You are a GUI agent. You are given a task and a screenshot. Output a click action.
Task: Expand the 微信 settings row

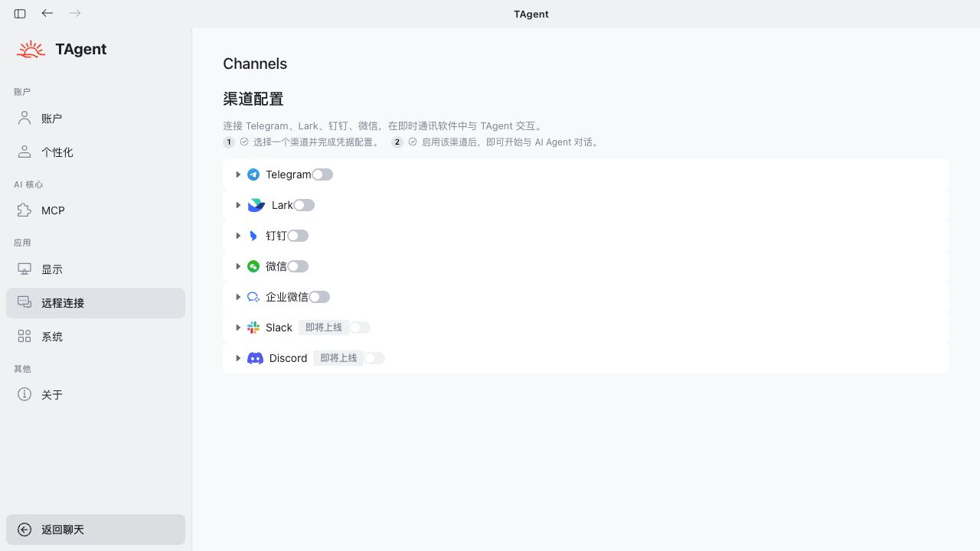(238, 266)
